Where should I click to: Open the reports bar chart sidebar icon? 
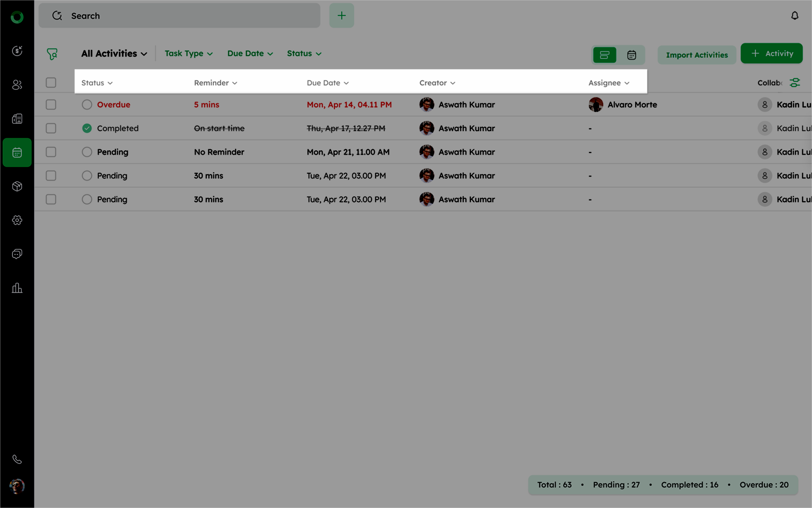[x=17, y=288]
